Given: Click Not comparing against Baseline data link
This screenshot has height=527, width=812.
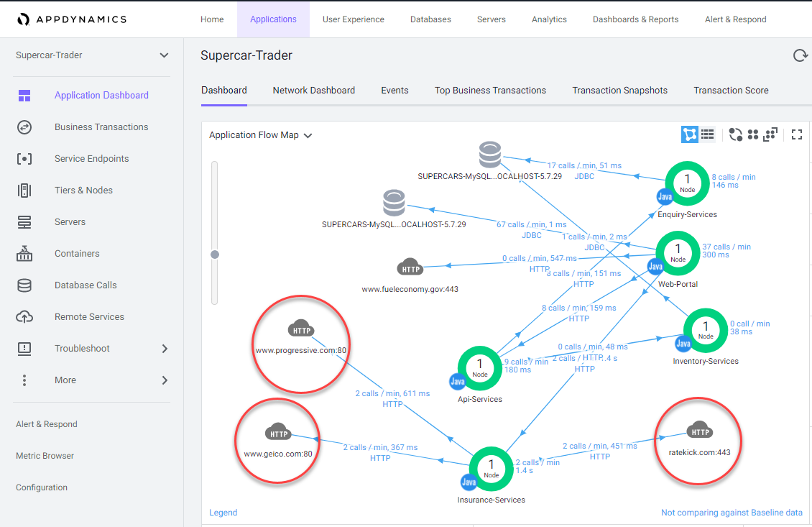Looking at the screenshot, I should click(x=732, y=513).
